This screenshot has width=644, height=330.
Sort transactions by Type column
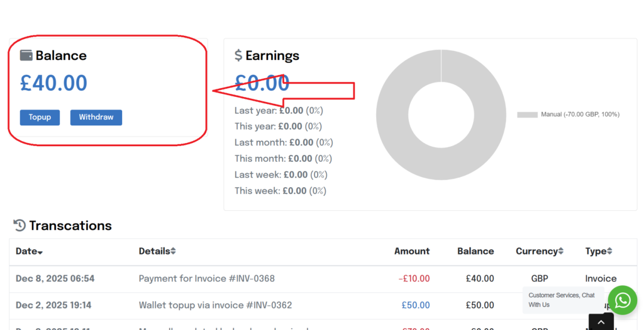point(598,251)
